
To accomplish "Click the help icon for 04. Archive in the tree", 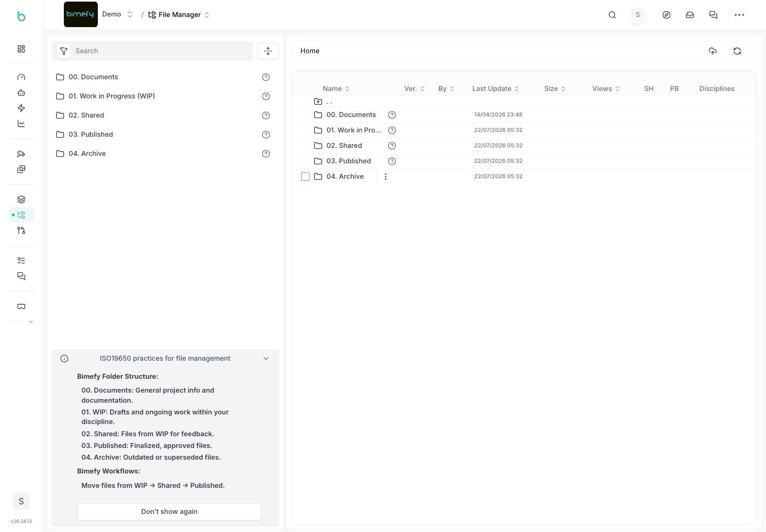I will tap(266, 154).
